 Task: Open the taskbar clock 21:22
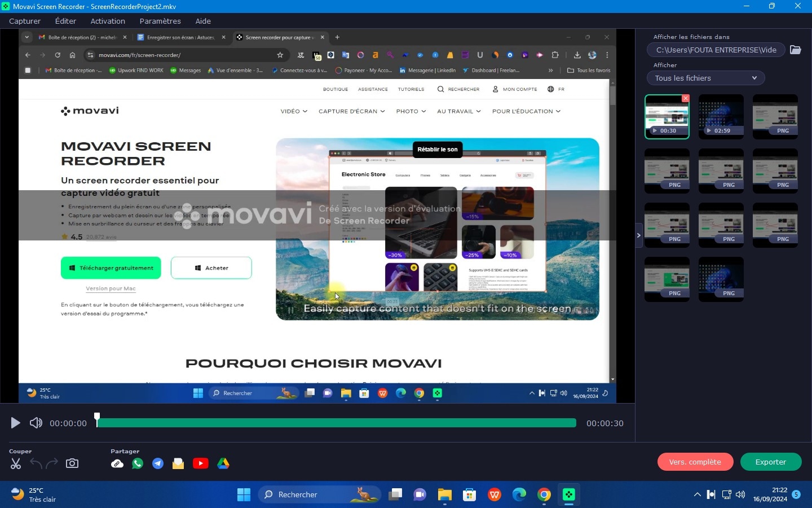coord(770,494)
